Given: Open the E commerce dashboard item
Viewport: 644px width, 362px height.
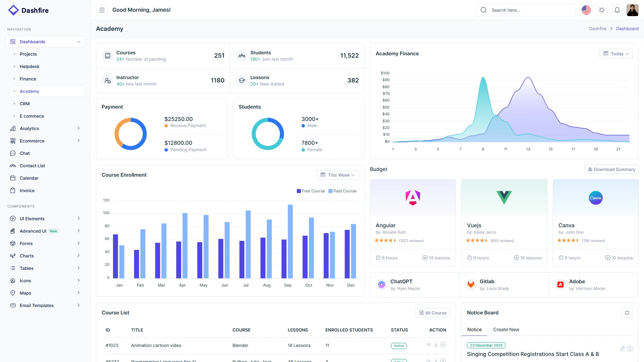Looking at the screenshot, I should pos(47,116).
